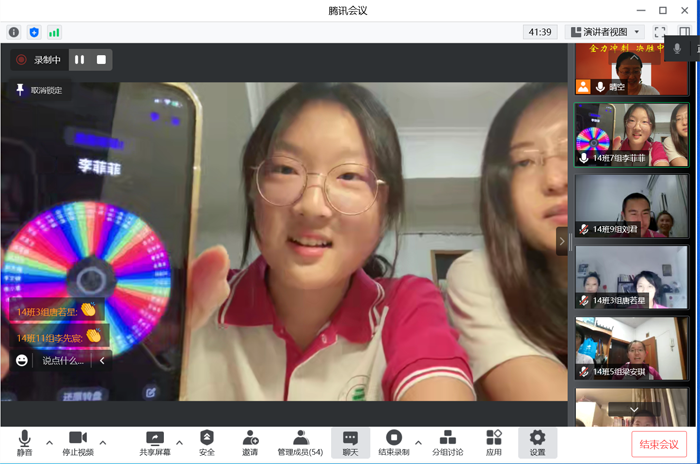Stop the recording with the square button
The image size is (700, 464).
coord(101,59)
